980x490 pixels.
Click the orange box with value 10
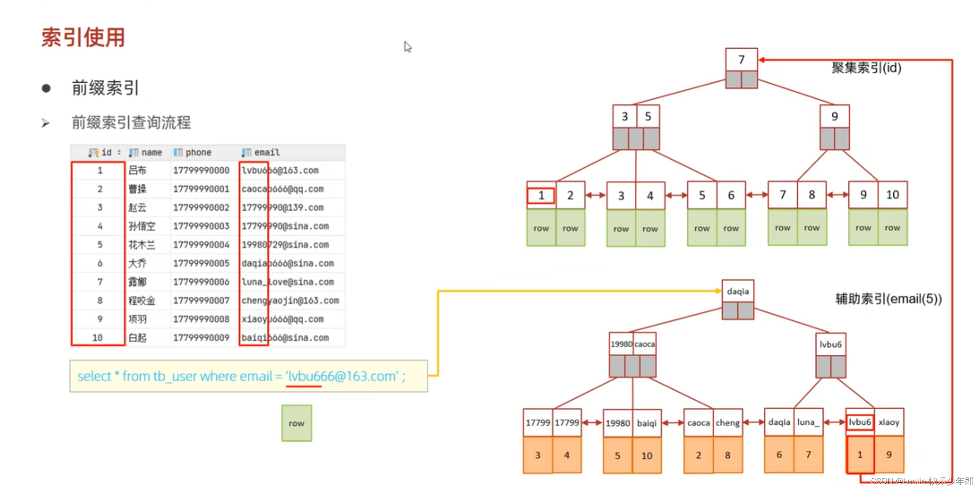646,456
